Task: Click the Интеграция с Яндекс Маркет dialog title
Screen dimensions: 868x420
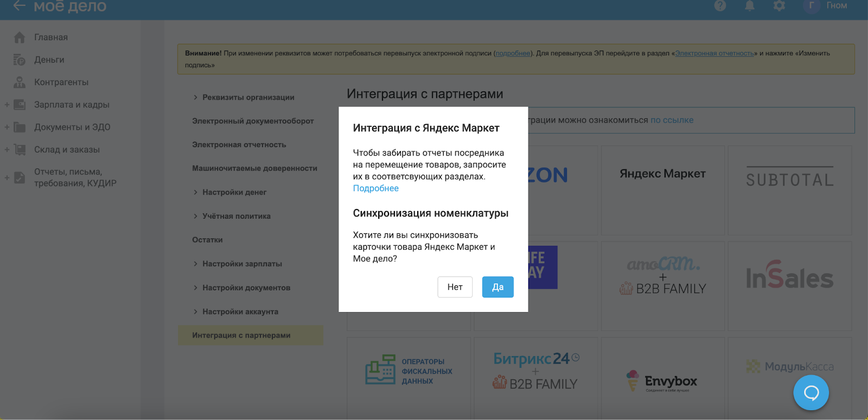Action: tap(426, 128)
